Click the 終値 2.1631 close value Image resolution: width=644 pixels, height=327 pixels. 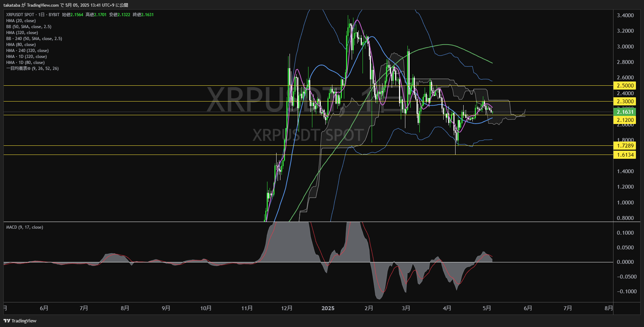tap(143, 15)
